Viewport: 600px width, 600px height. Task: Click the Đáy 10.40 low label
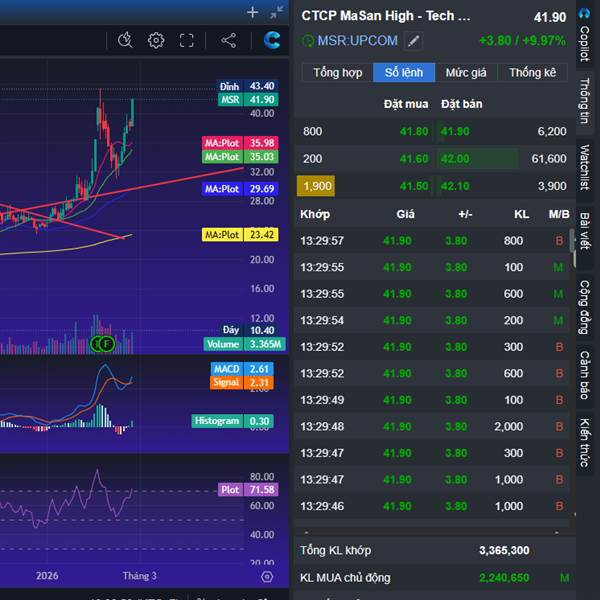pyautogui.click(x=248, y=330)
